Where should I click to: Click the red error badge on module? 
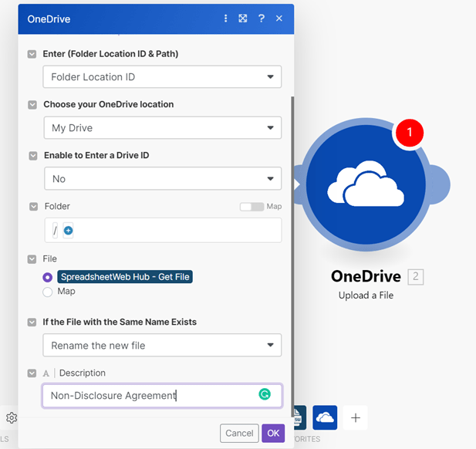click(x=409, y=132)
